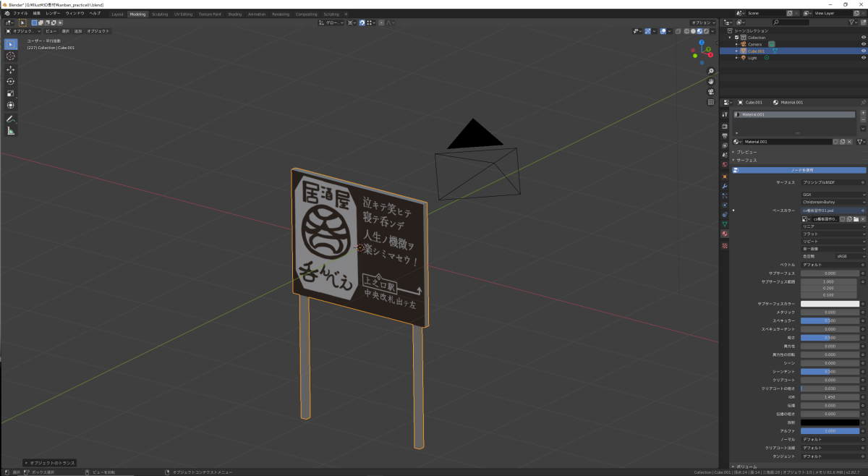Open the viewport Add menu button
This screenshot has height=476, width=868.
point(77,31)
